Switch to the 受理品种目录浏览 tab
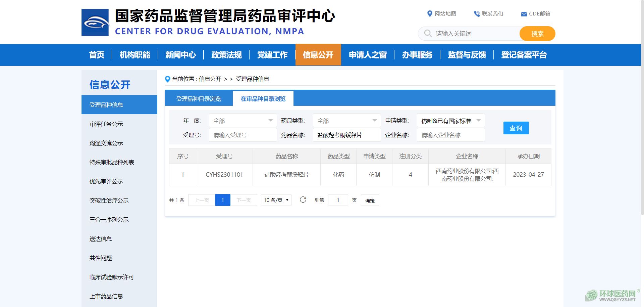The image size is (644, 307). point(199,99)
